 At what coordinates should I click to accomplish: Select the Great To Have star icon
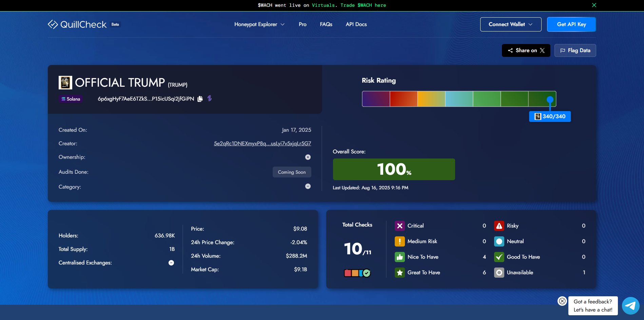pyautogui.click(x=399, y=273)
